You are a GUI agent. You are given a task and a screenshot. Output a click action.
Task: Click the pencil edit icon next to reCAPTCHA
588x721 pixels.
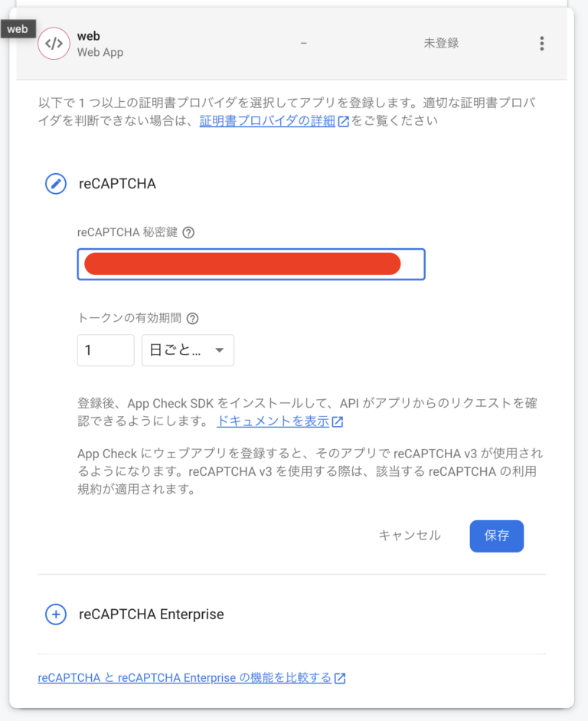pos(55,184)
